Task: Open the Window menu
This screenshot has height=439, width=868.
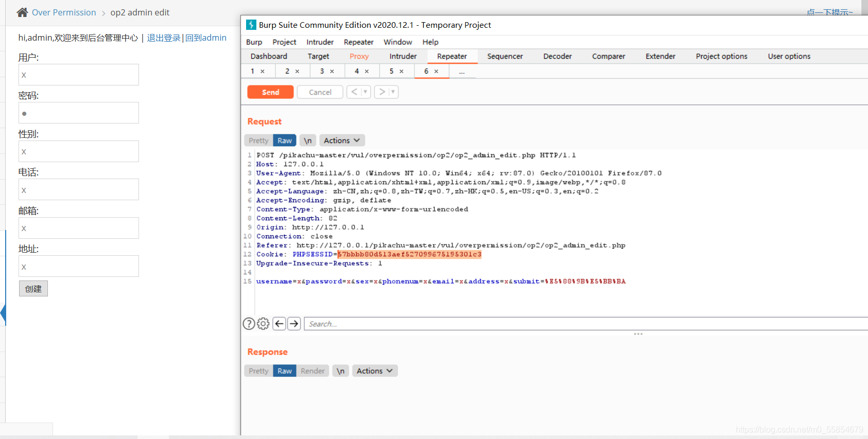Action: click(x=397, y=42)
